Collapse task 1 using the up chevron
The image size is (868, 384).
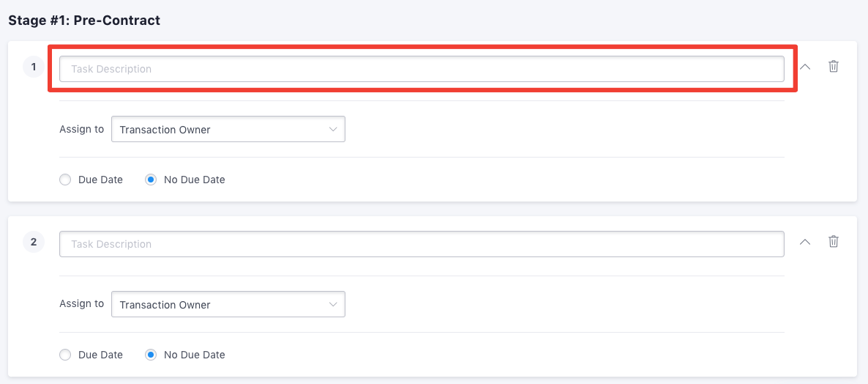click(805, 67)
